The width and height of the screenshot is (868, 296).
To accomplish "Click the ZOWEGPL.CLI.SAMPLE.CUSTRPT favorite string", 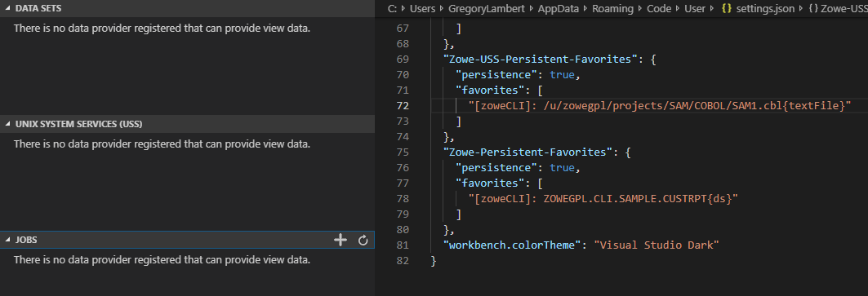I will pos(603,199).
